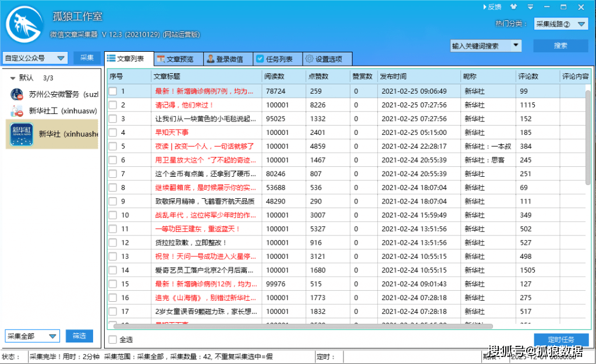The image size is (596, 364).
Task: Check the box for row 2
Action: point(113,105)
